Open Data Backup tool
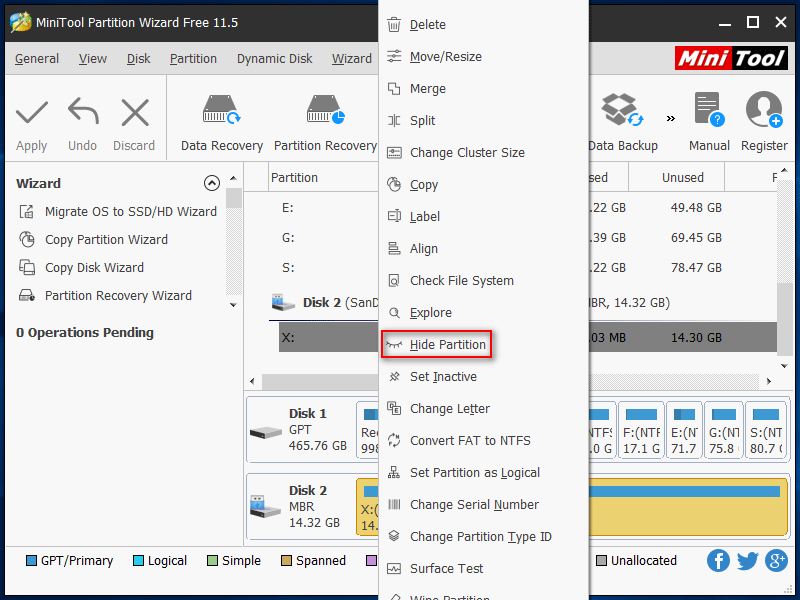This screenshot has height=600, width=800. pyautogui.click(x=623, y=122)
